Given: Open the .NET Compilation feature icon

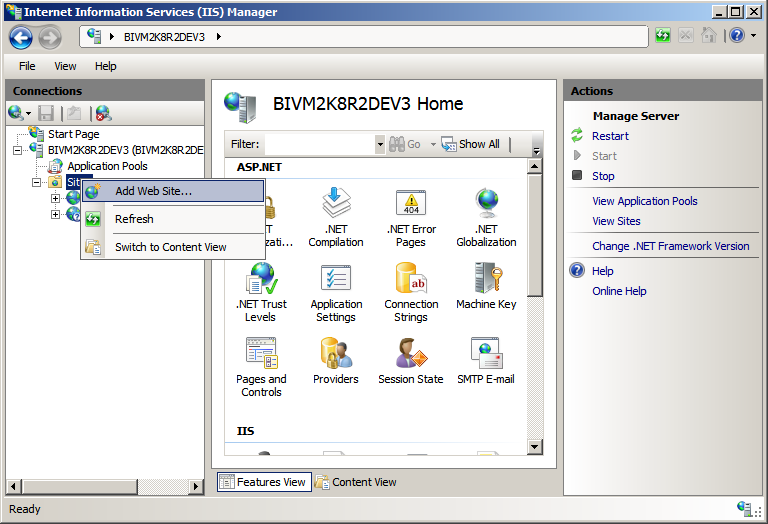Looking at the screenshot, I should pyautogui.click(x=336, y=217).
